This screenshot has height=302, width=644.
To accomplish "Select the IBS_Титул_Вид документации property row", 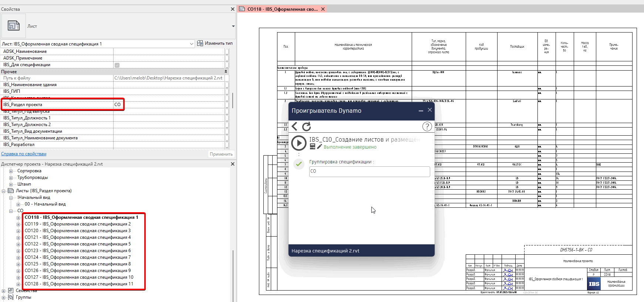I will (x=113, y=131).
